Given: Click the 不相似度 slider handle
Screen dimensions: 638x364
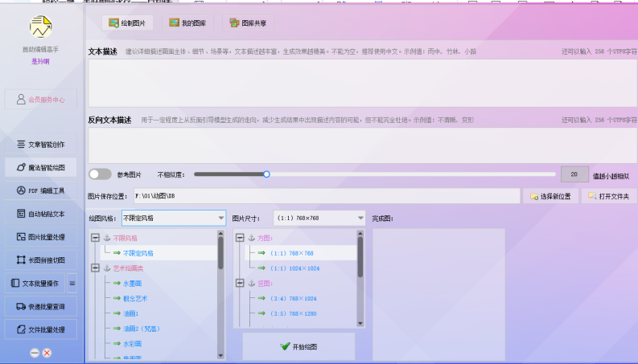Looking at the screenshot, I should [267, 174].
